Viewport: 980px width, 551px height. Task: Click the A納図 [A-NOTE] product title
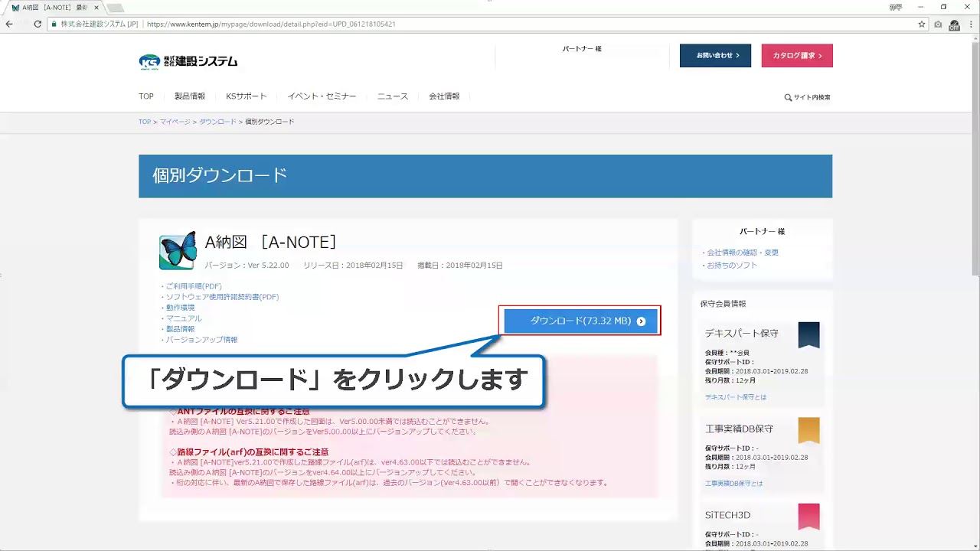click(271, 242)
